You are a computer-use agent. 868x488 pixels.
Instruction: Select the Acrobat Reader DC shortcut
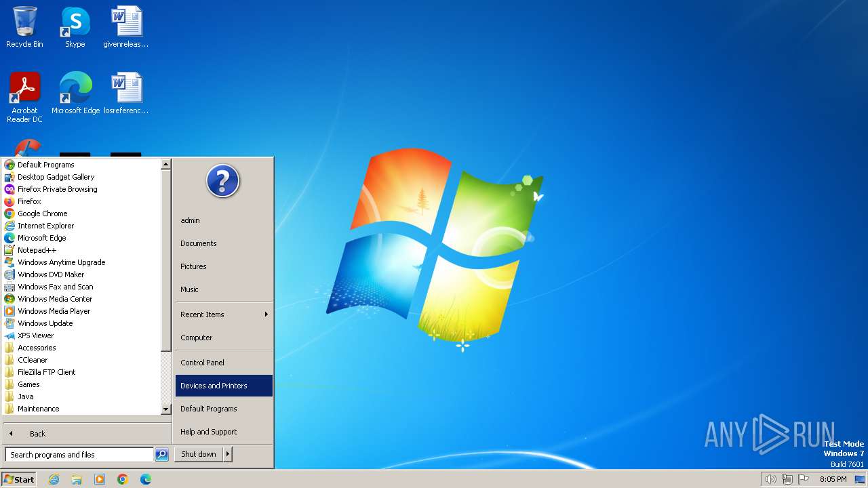(x=24, y=98)
